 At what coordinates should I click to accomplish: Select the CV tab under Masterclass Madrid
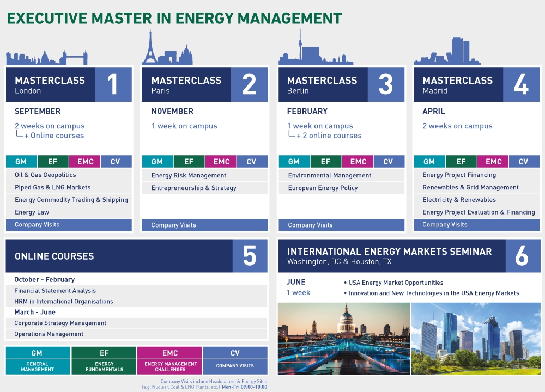click(x=523, y=162)
